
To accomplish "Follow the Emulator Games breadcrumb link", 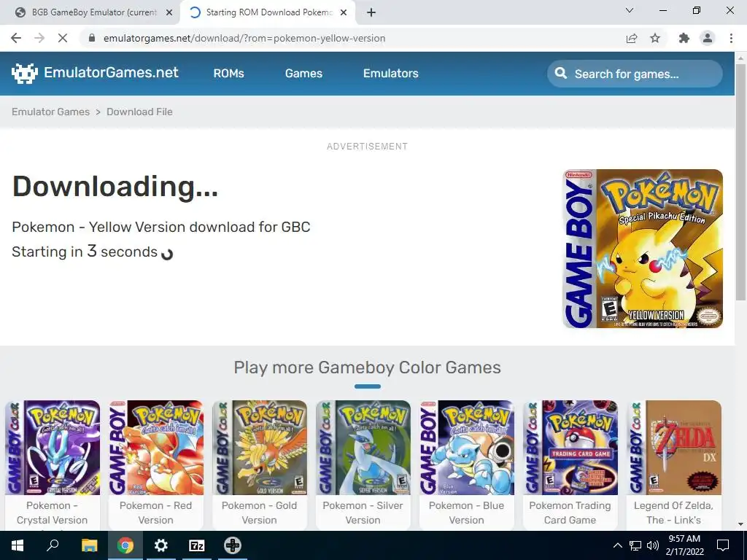I will tap(50, 112).
